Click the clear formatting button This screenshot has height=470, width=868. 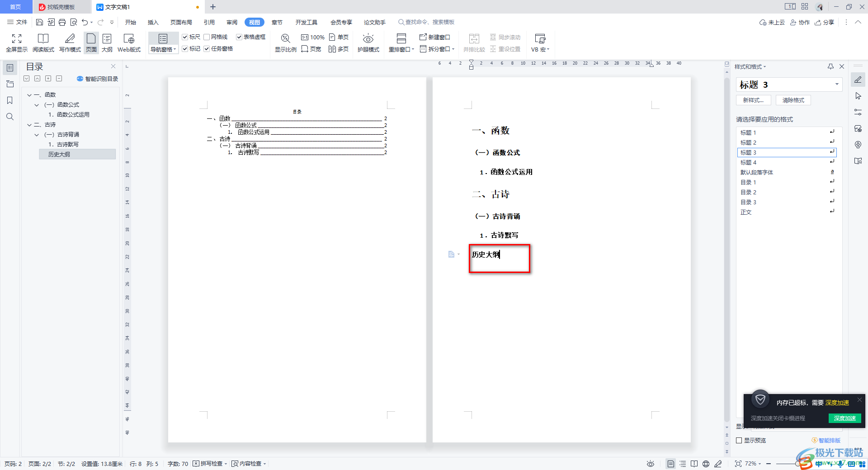point(793,100)
